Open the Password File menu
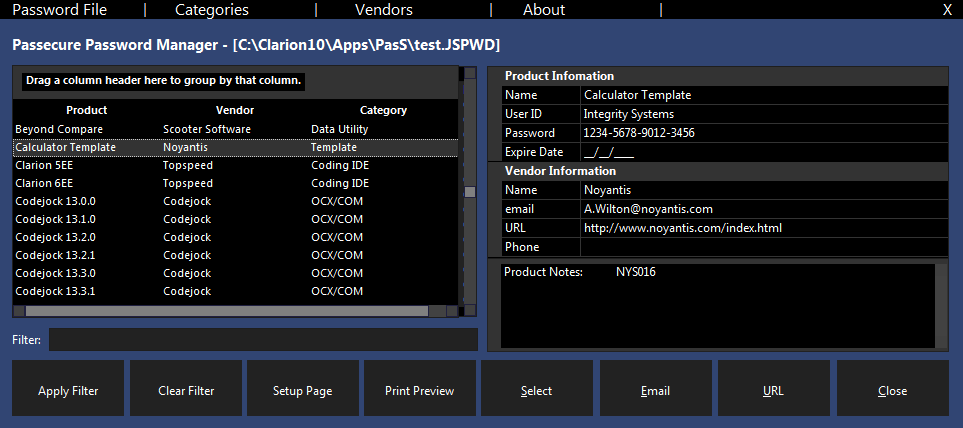 tap(59, 10)
